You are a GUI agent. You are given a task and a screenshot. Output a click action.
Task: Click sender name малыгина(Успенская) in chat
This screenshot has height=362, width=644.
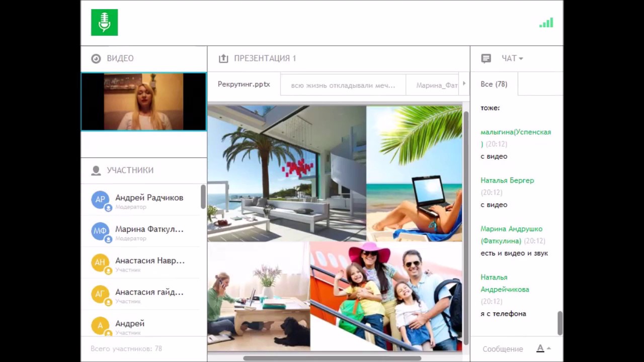(x=516, y=132)
